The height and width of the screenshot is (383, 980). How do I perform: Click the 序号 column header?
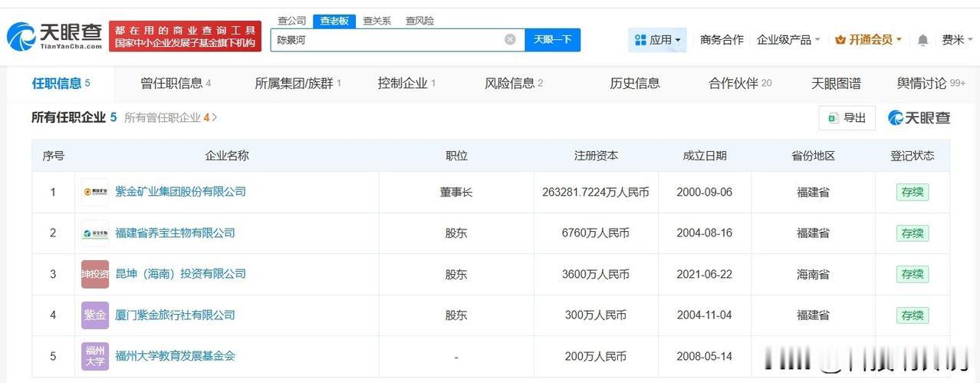pos(53,156)
